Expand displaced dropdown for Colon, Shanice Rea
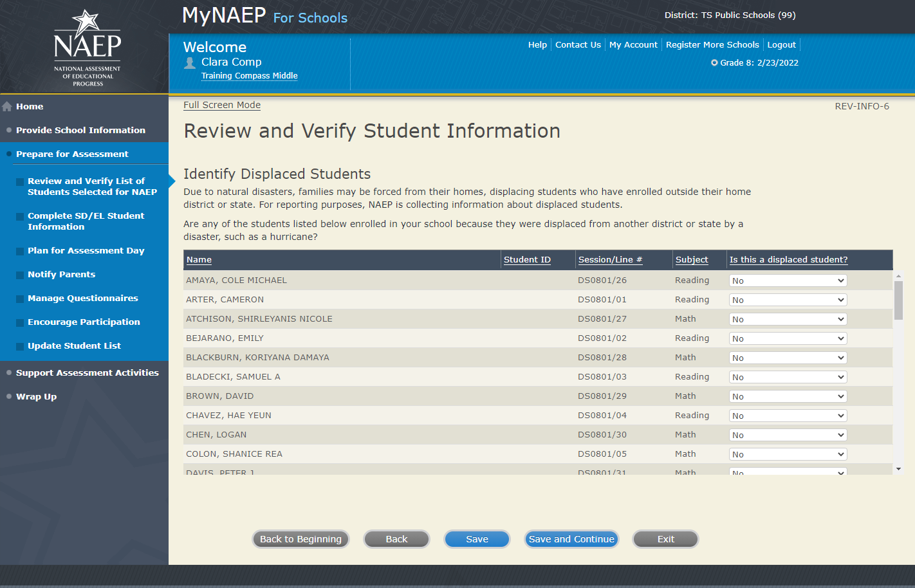Viewport: 915px width, 588px height. click(x=788, y=454)
